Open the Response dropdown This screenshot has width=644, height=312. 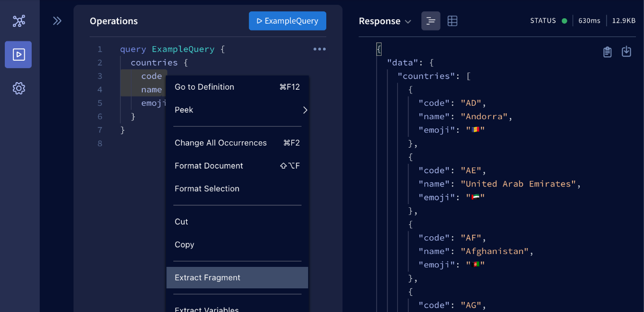(x=385, y=21)
